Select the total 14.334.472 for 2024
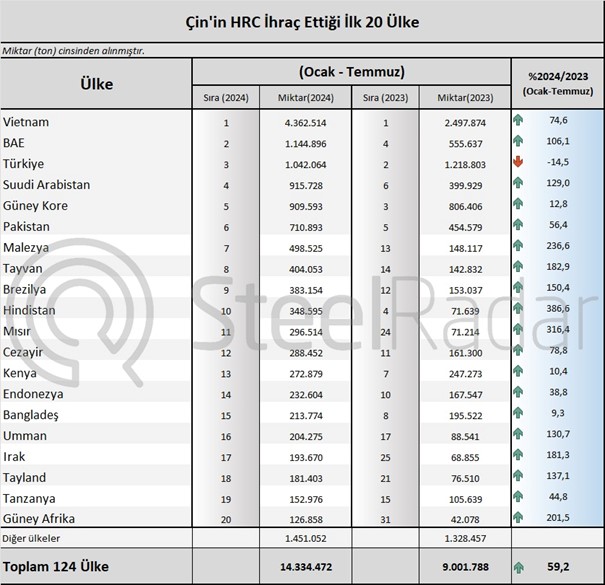 point(306,567)
